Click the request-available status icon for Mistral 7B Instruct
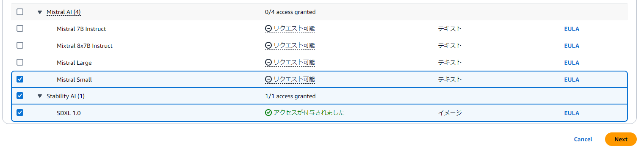644x154 pixels. click(x=268, y=29)
